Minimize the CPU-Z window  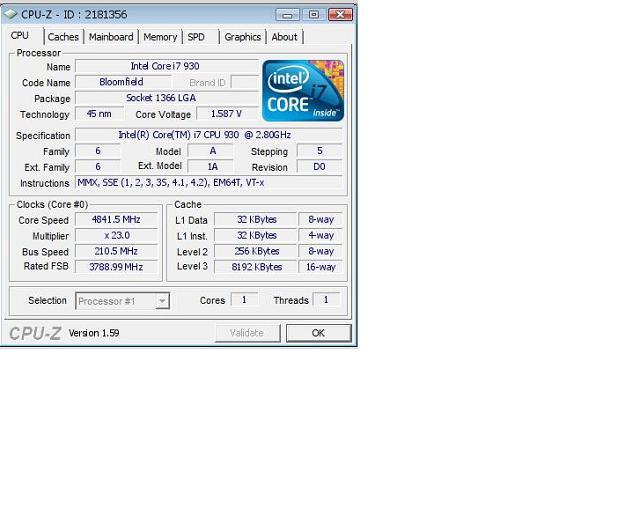click(287, 15)
